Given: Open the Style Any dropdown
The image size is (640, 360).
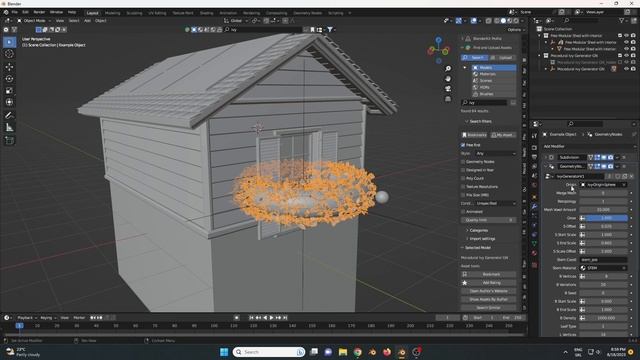Looking at the screenshot, I should click(496, 153).
